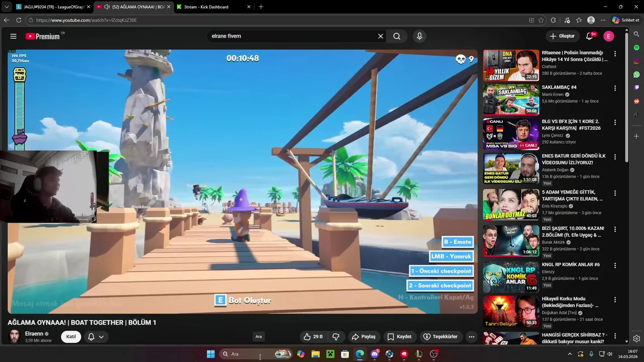The image size is (644, 362).
Task: Open sidebar search icon in Edge
Action: click(x=636, y=34)
